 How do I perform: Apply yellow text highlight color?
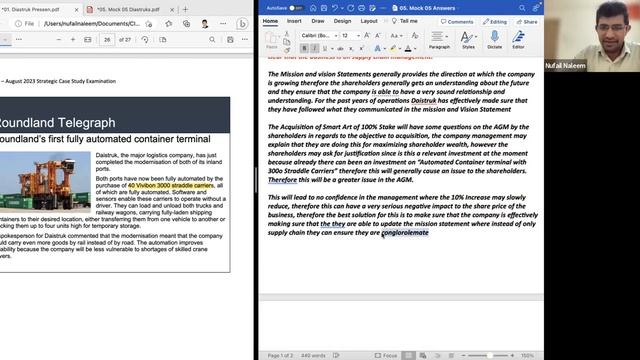393,49
